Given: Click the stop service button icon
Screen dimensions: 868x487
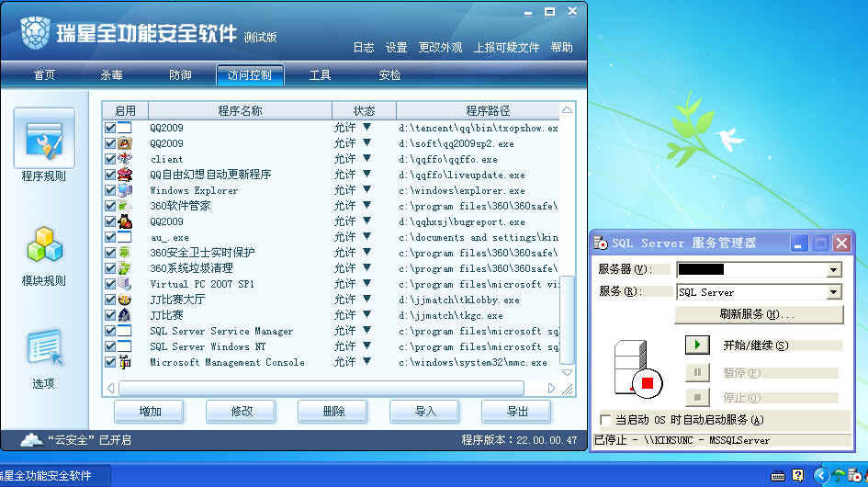Looking at the screenshot, I should coord(697,397).
